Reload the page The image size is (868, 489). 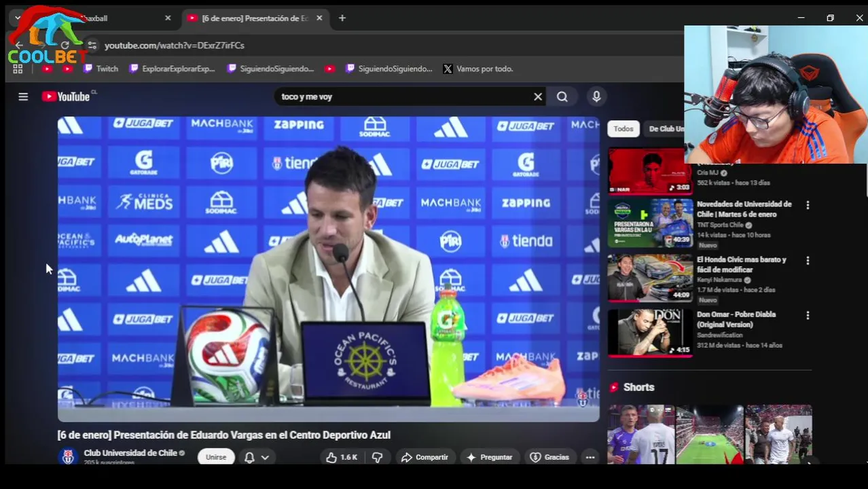tap(65, 46)
